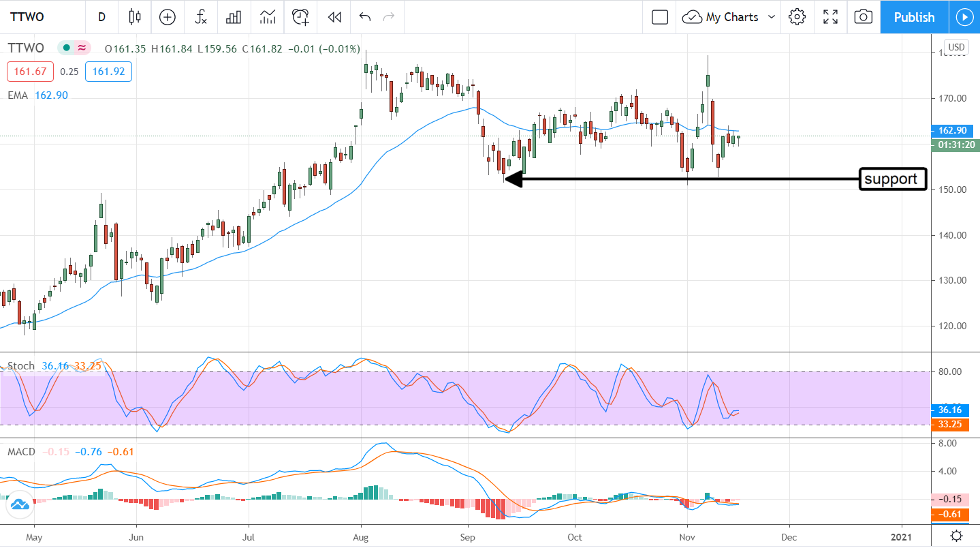
Task: Take a snapshot with camera icon
Action: tap(864, 17)
